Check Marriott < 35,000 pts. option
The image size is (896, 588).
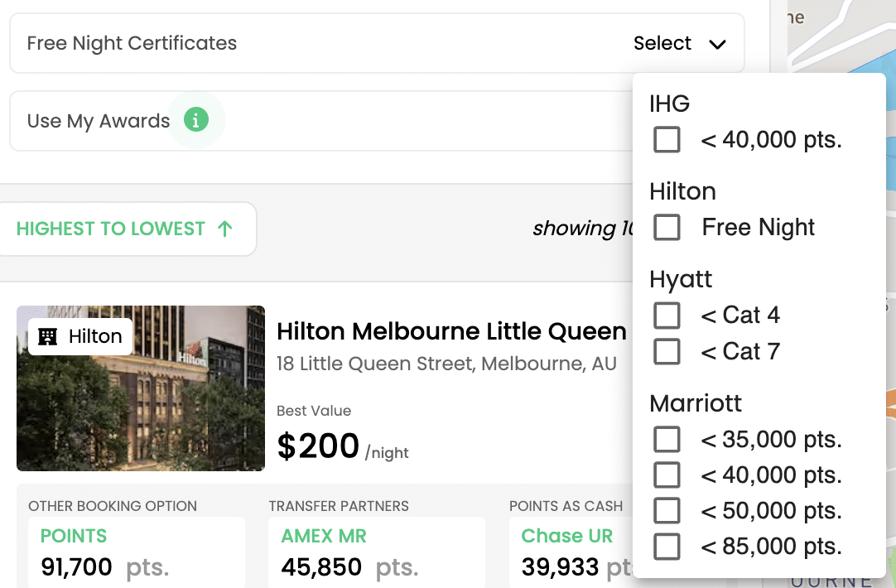667,439
